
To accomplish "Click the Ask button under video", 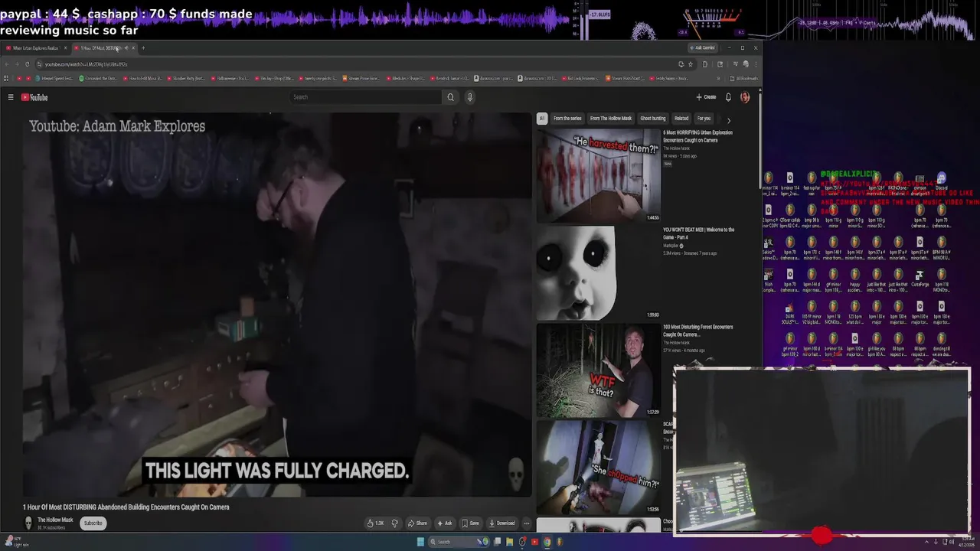I will pyautogui.click(x=444, y=523).
